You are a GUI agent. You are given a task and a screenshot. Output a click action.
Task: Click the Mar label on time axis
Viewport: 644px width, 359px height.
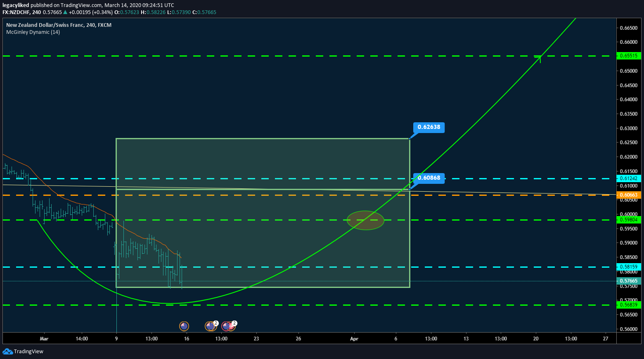(x=44, y=339)
